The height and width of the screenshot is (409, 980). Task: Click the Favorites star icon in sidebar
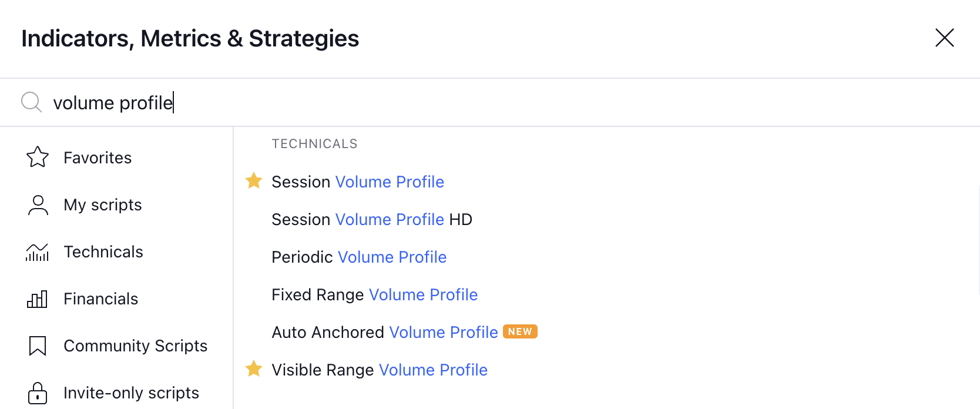click(x=37, y=157)
